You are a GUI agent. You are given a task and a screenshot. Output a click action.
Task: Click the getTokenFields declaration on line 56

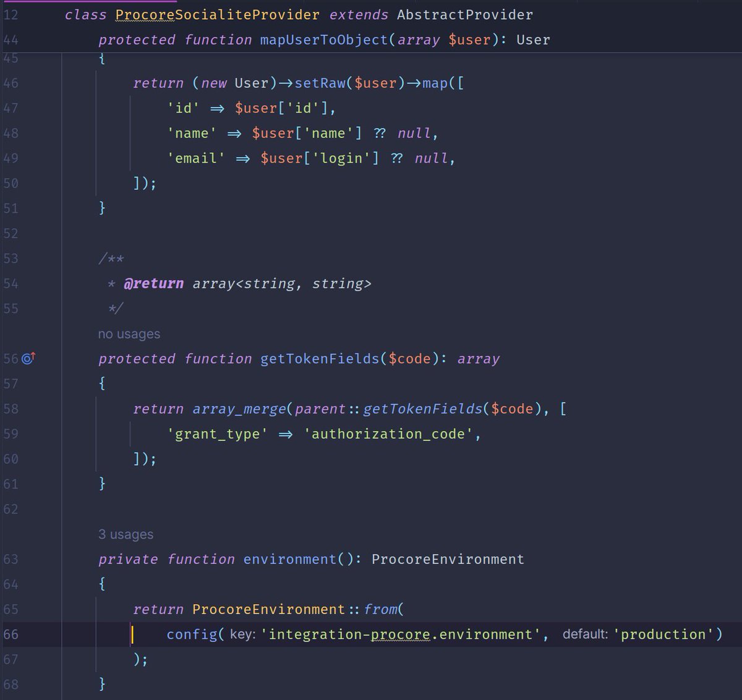coord(320,359)
